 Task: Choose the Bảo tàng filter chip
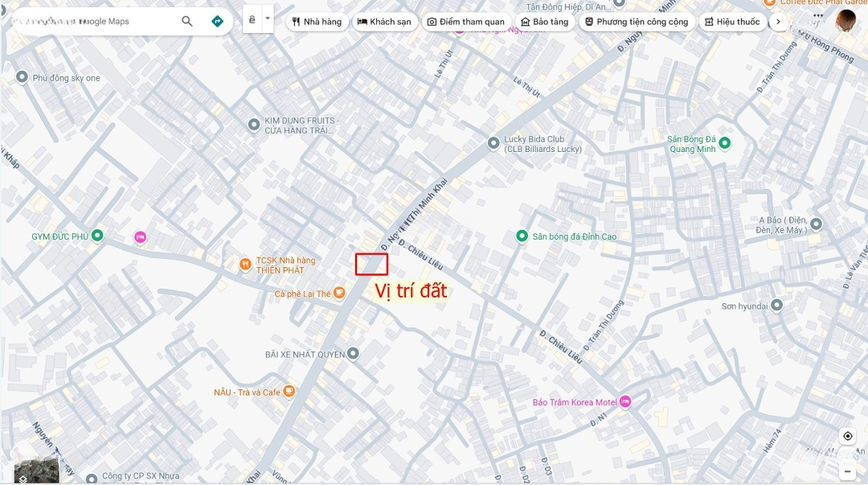pyautogui.click(x=545, y=22)
